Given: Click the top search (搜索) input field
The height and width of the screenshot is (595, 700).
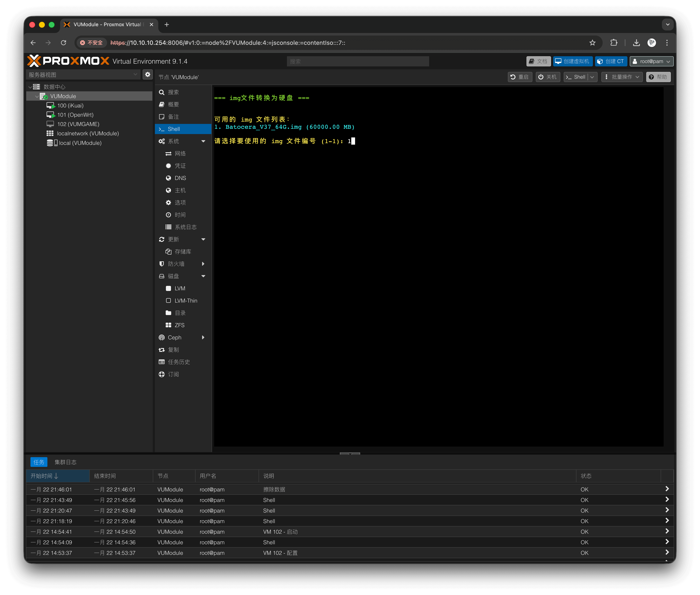Looking at the screenshot, I should click(x=358, y=61).
